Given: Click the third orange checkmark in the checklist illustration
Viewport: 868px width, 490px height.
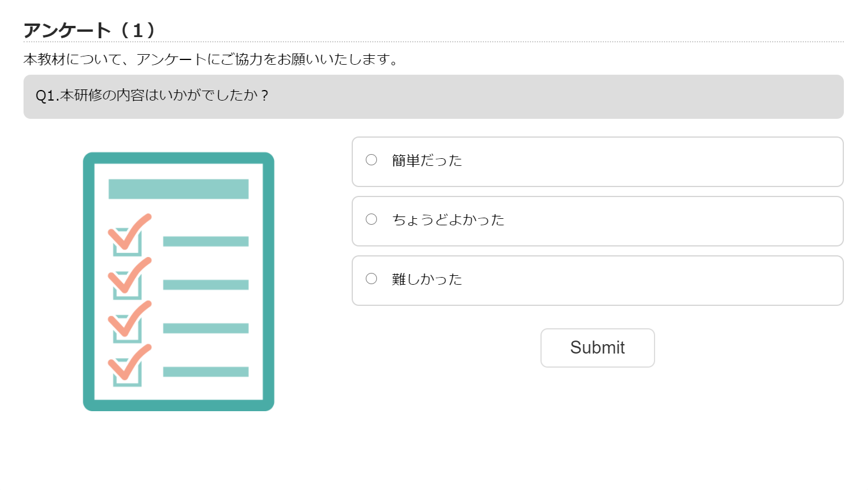Looking at the screenshot, I should [x=129, y=319].
